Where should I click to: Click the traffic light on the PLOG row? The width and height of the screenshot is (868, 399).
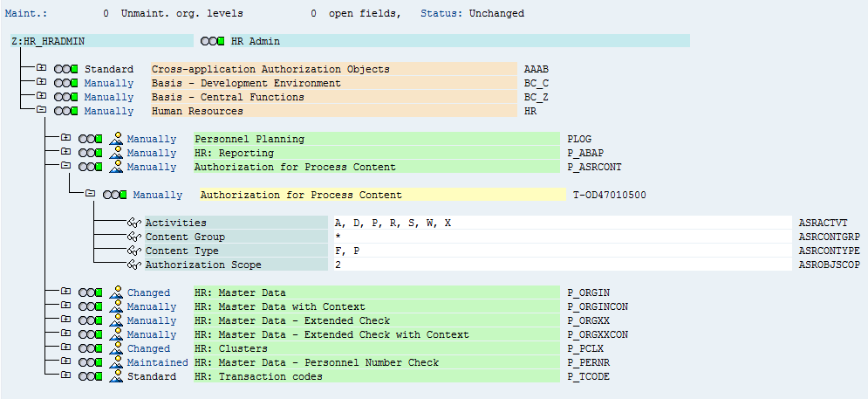[x=90, y=139]
